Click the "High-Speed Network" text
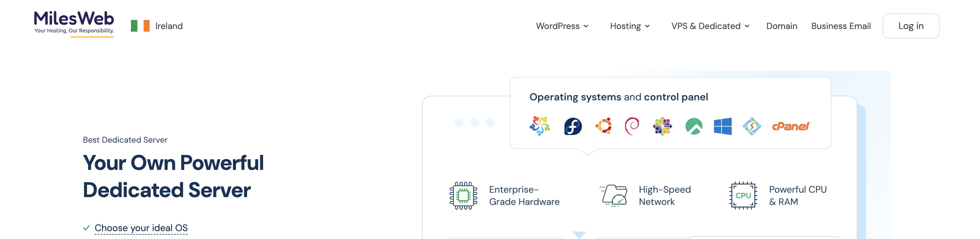This screenshot has width=980, height=239. click(665, 196)
